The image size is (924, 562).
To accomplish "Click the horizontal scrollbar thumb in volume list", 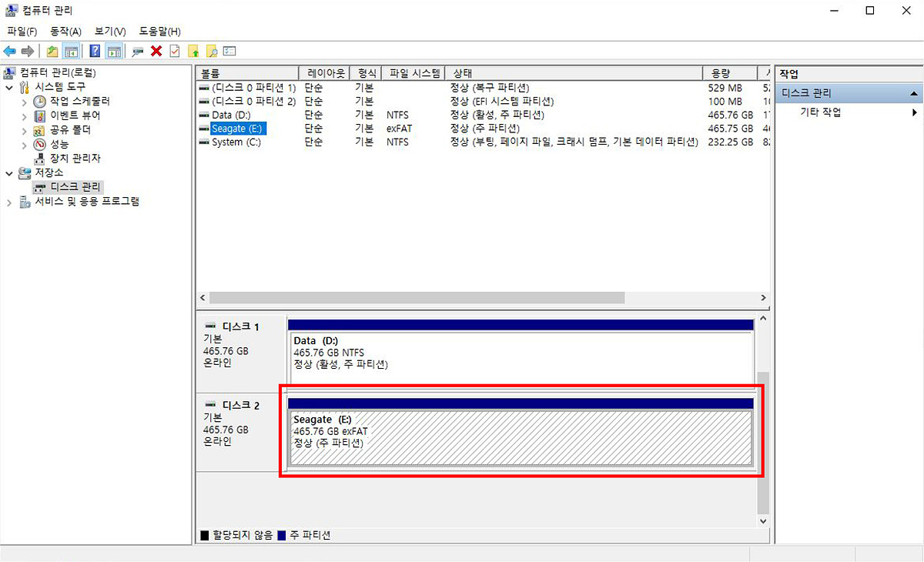I will pos(417,298).
